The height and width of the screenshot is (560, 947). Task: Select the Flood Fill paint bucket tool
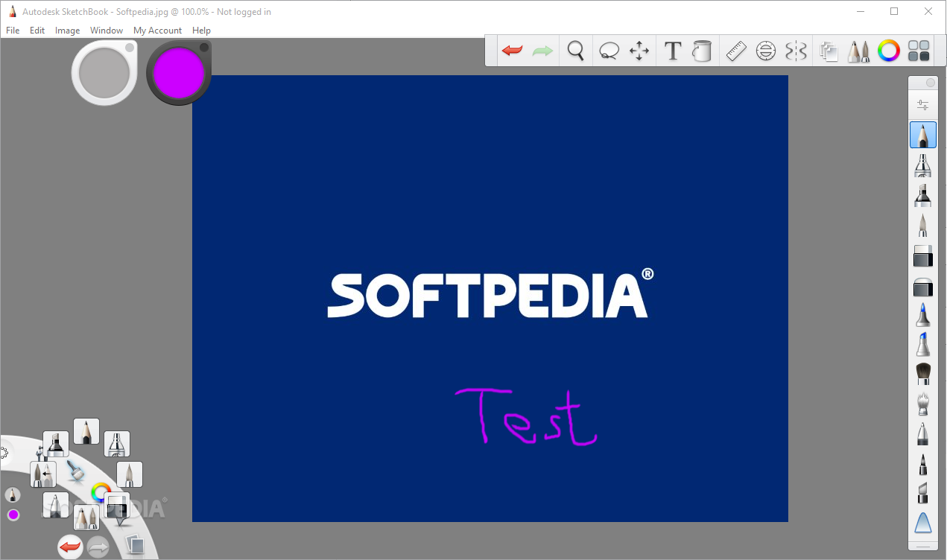click(702, 51)
